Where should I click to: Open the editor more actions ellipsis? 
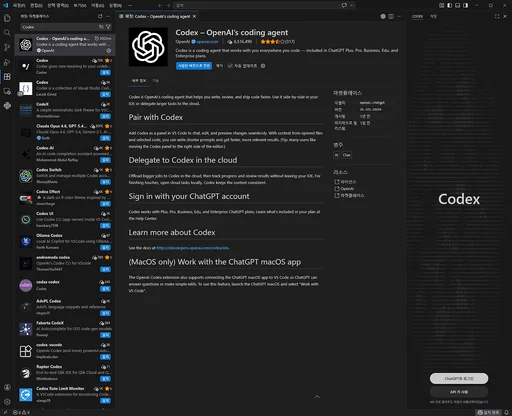pyautogui.click(x=399, y=16)
